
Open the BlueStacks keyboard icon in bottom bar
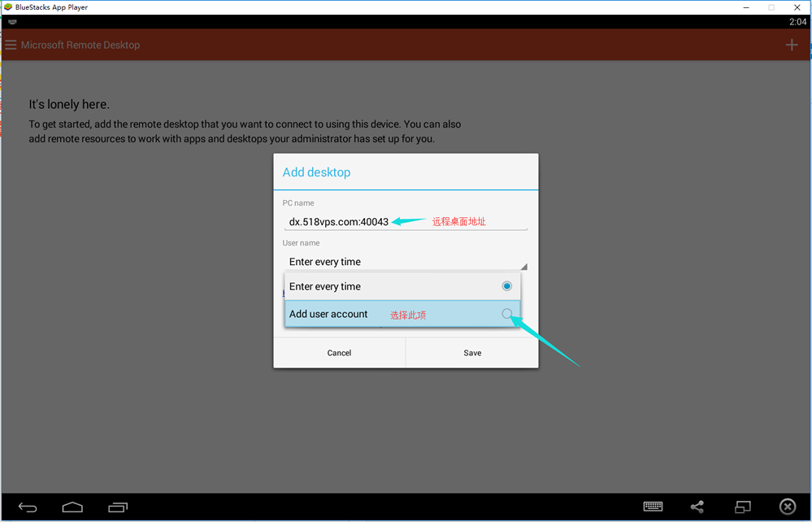(653, 507)
